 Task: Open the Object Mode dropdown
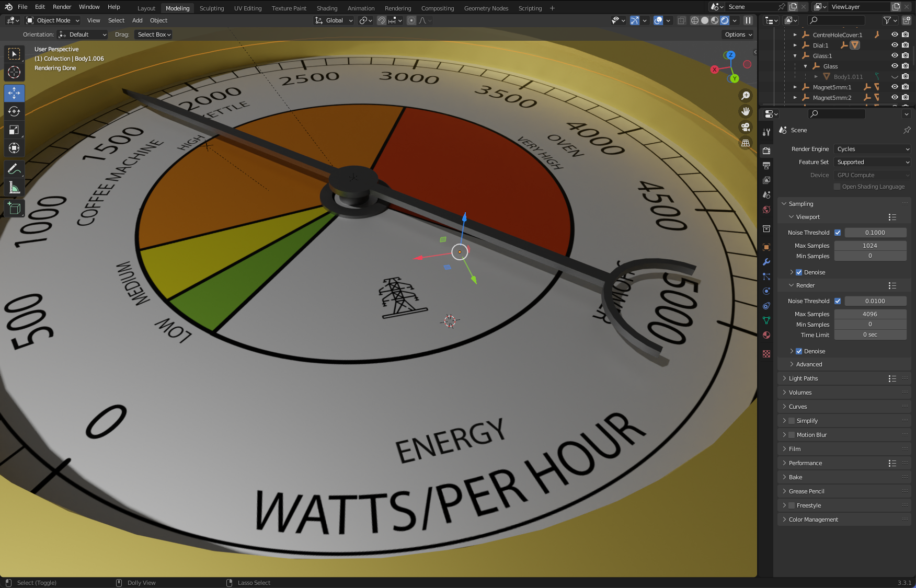[52, 20]
